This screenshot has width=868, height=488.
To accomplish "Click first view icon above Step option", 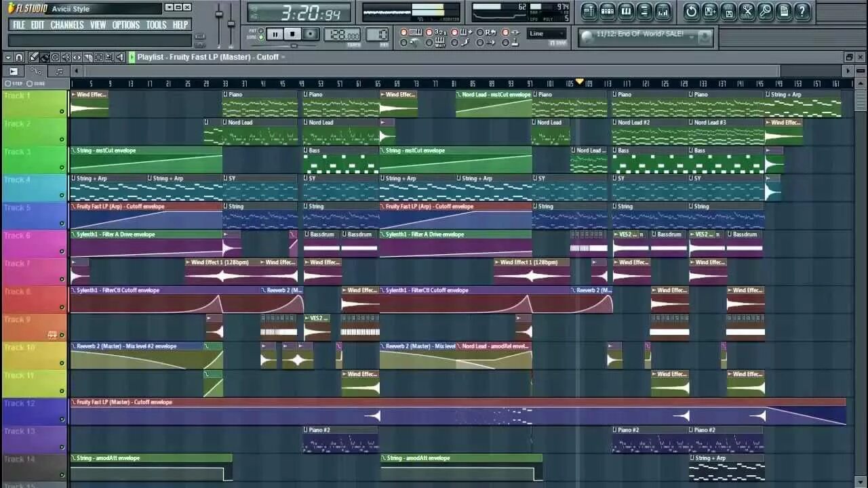I will coord(14,71).
